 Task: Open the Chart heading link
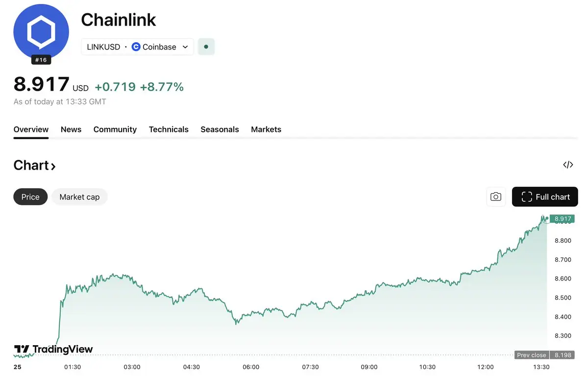(34, 165)
